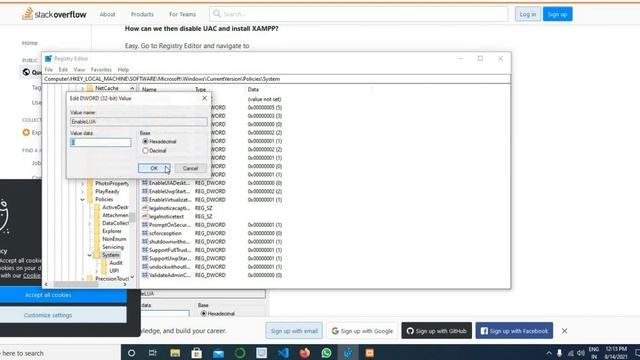Click the ValidateAdminC... value icon

click(x=144, y=275)
